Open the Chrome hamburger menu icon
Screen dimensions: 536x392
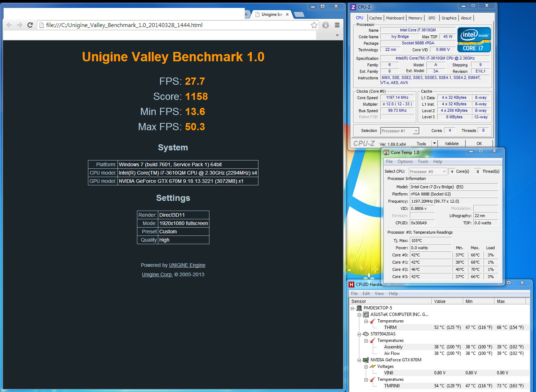337,25
